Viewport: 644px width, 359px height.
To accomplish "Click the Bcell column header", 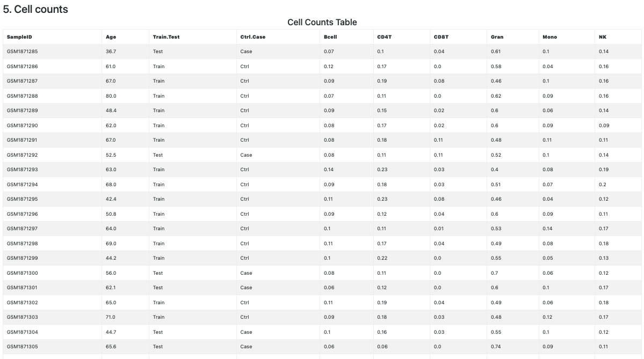I will [330, 37].
